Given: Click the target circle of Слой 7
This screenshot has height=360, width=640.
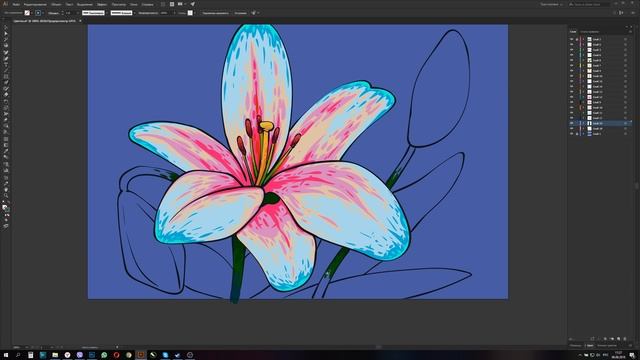Looking at the screenshot, I should click(625, 65).
